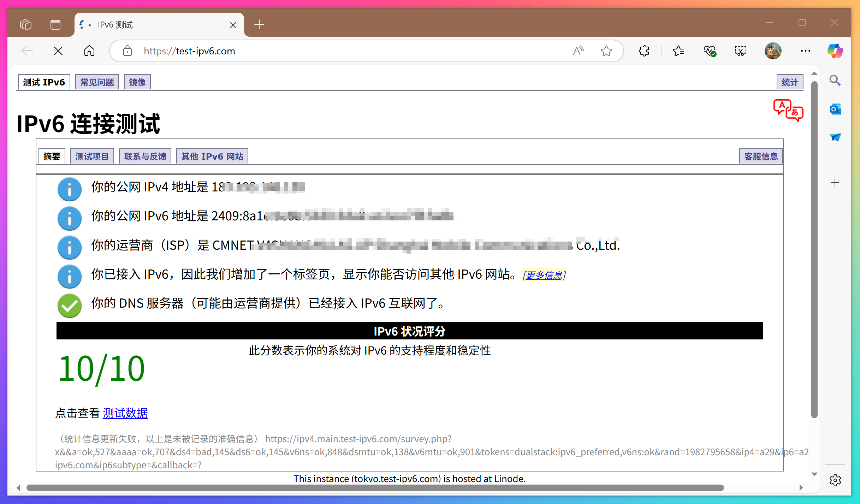The height and width of the screenshot is (504, 860).
Task: Switch to the 测试项目 tab
Action: pyautogui.click(x=92, y=156)
